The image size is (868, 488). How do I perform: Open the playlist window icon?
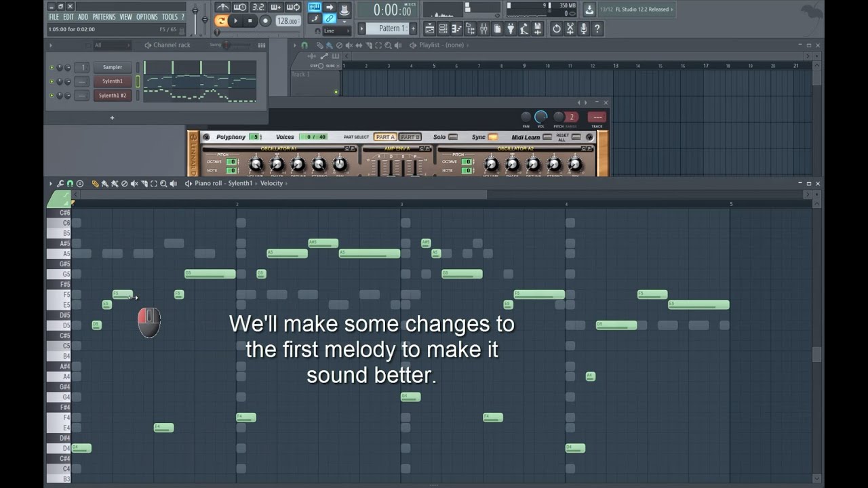[429, 28]
